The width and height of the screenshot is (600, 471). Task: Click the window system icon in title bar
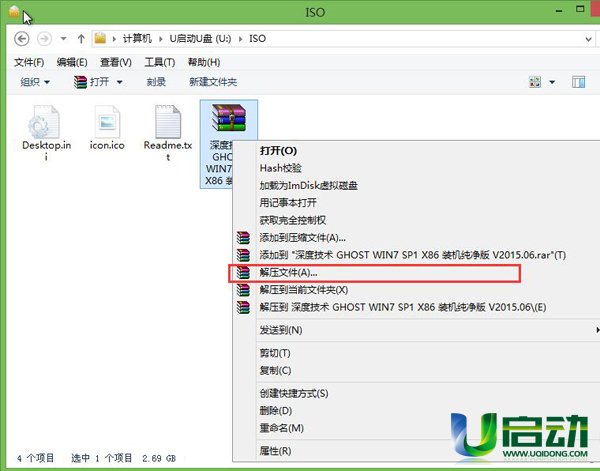point(14,11)
